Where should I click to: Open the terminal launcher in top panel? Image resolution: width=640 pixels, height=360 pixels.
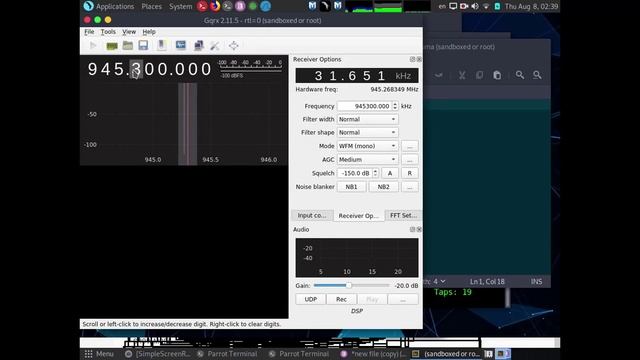(x=228, y=6)
